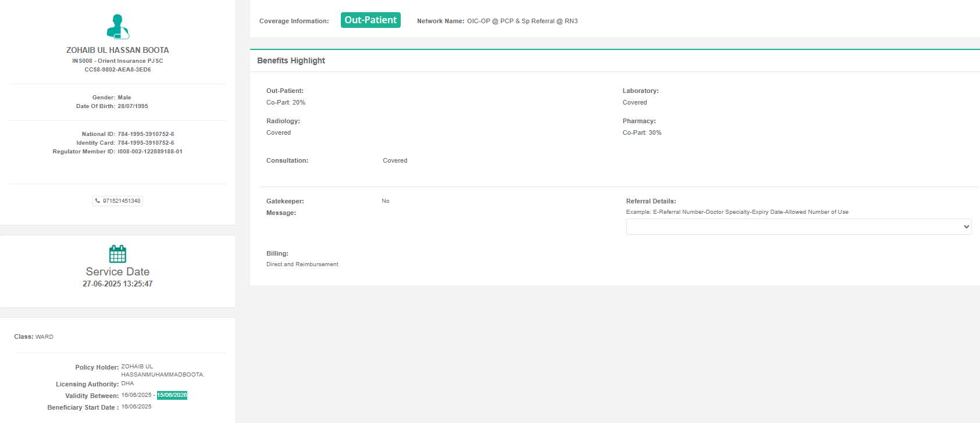The width and height of the screenshot is (980, 423).
Task: Click the Pharmacy Co-Part 30% value
Action: [x=642, y=133]
